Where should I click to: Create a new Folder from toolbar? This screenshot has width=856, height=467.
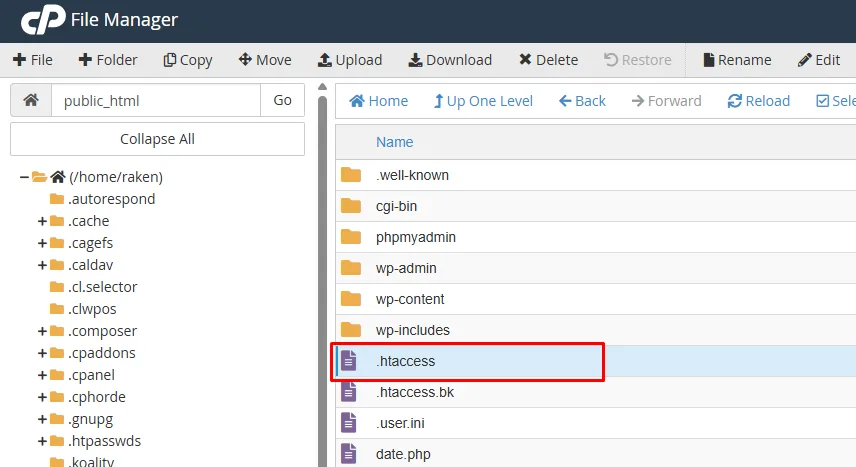pyautogui.click(x=108, y=60)
